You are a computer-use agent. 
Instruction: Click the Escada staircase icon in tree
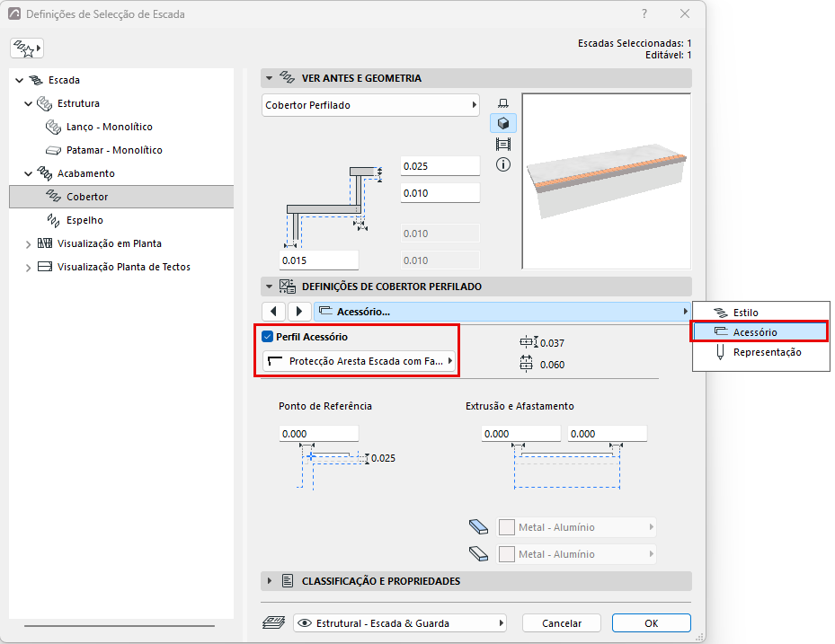coord(36,80)
